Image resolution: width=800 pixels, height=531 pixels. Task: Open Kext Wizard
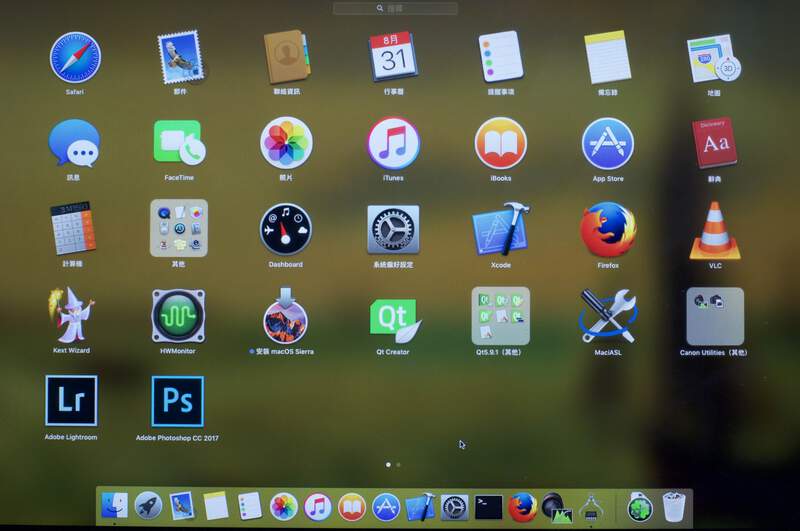tap(71, 315)
